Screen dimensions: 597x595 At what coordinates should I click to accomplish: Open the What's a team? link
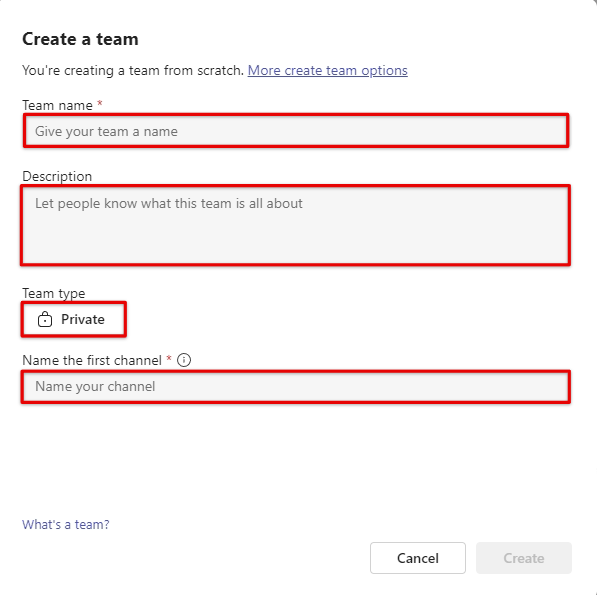coord(66,524)
